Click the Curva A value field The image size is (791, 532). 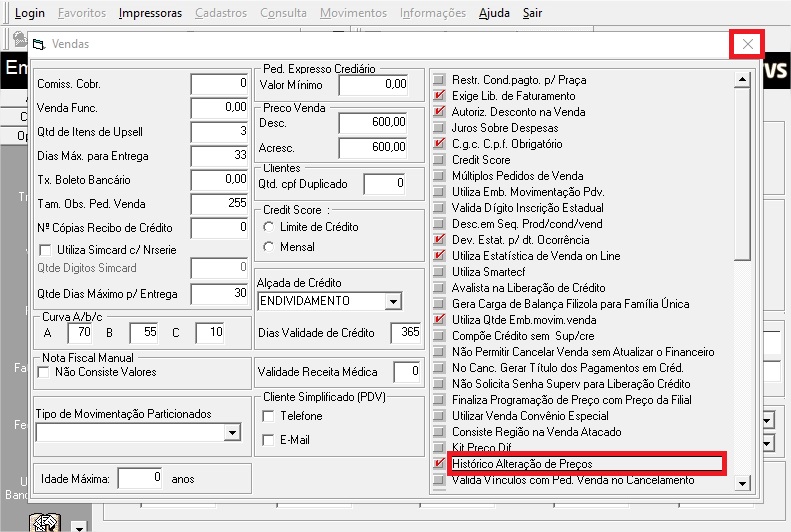click(x=80, y=333)
